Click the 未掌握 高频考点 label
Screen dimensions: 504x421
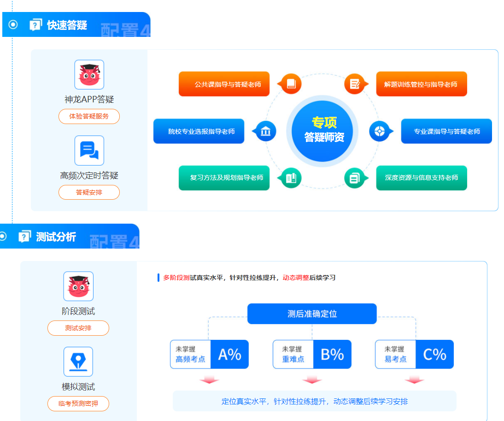(x=190, y=355)
